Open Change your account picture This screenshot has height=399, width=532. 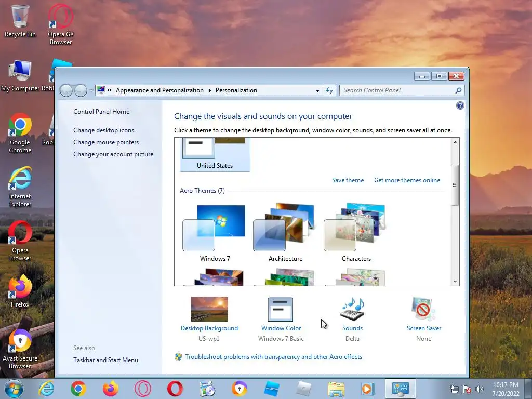coord(113,154)
